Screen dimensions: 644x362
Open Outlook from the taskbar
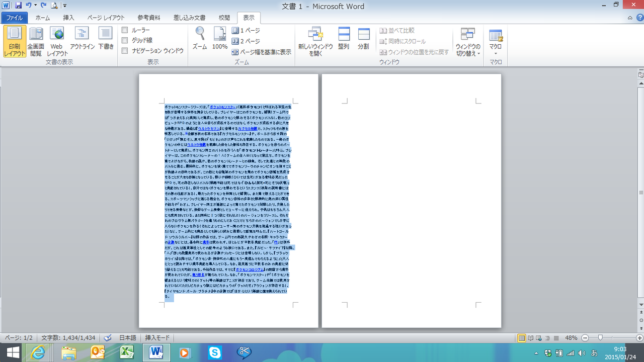point(97,353)
